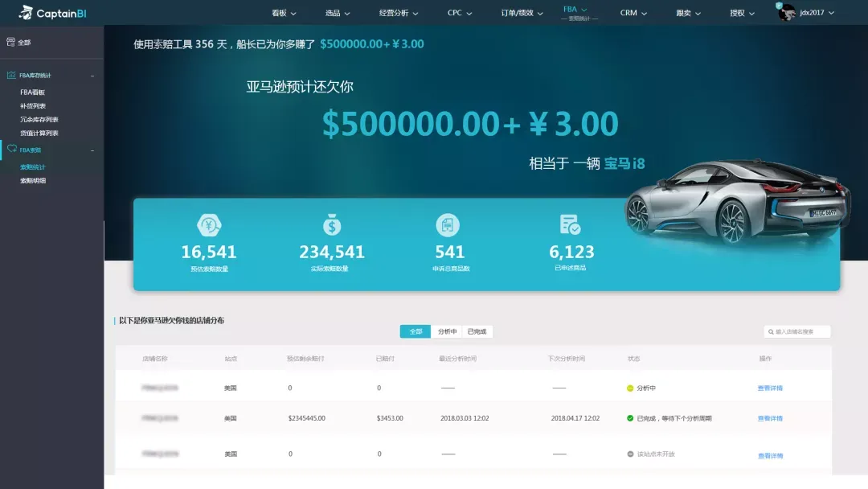Click the 2018.04.17 12:02 next analysis time
The height and width of the screenshot is (489, 868).
(x=575, y=418)
